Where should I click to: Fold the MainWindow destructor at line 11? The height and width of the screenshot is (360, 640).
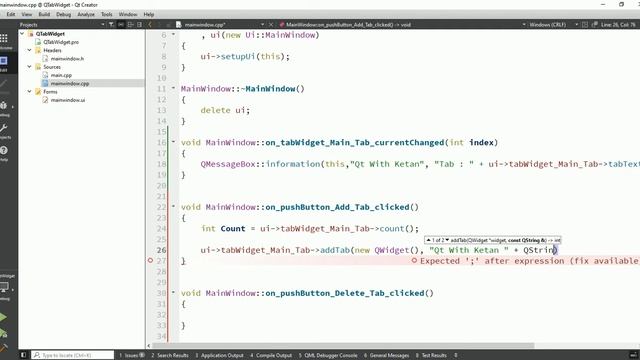pyautogui.click(x=173, y=88)
